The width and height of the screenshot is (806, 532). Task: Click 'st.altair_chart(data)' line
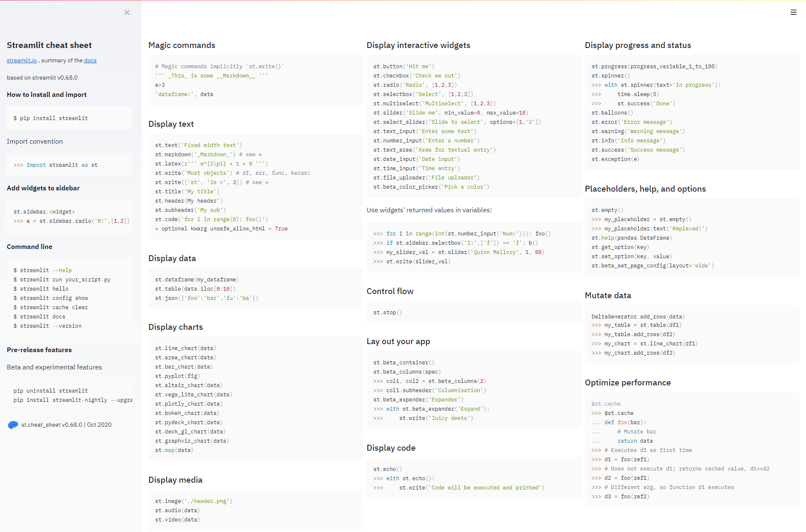click(x=189, y=385)
